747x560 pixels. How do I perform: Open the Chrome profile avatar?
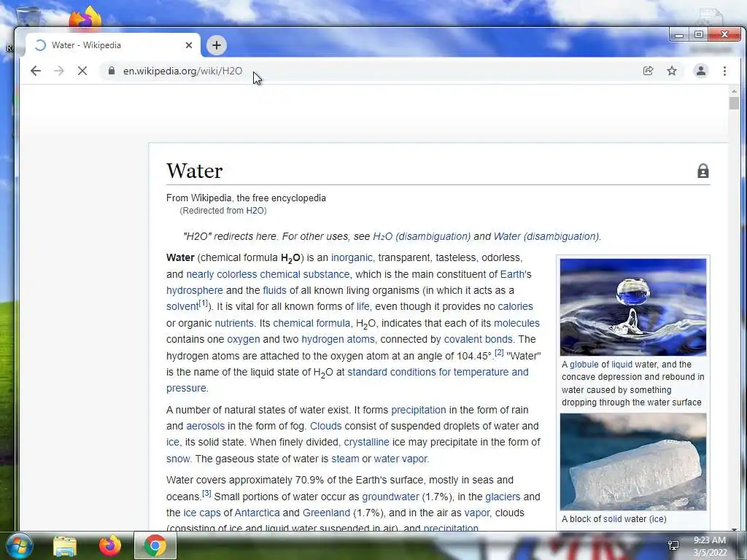coord(701,71)
